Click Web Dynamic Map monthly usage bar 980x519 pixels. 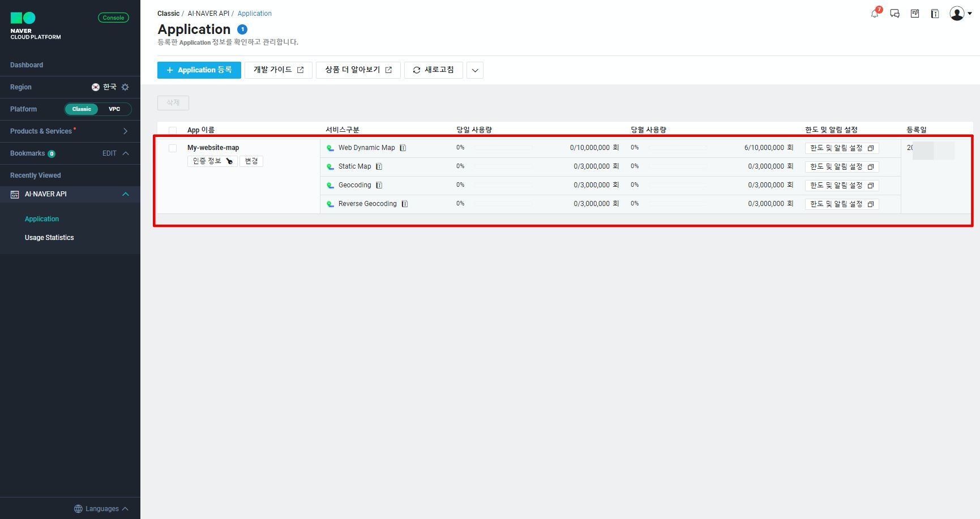[x=678, y=148]
